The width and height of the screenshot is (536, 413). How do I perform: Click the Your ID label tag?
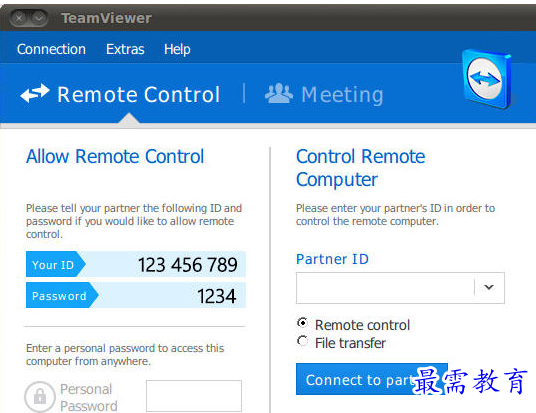pyautogui.click(x=55, y=264)
